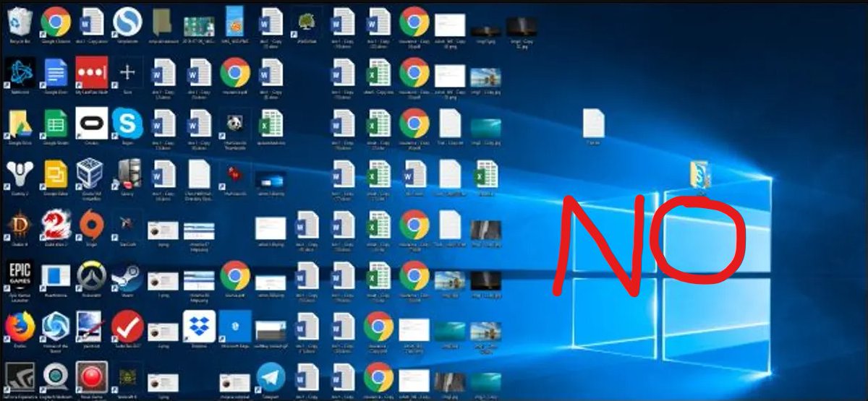Open the Dropbox shortcut
868x401 pixels.
click(198, 327)
